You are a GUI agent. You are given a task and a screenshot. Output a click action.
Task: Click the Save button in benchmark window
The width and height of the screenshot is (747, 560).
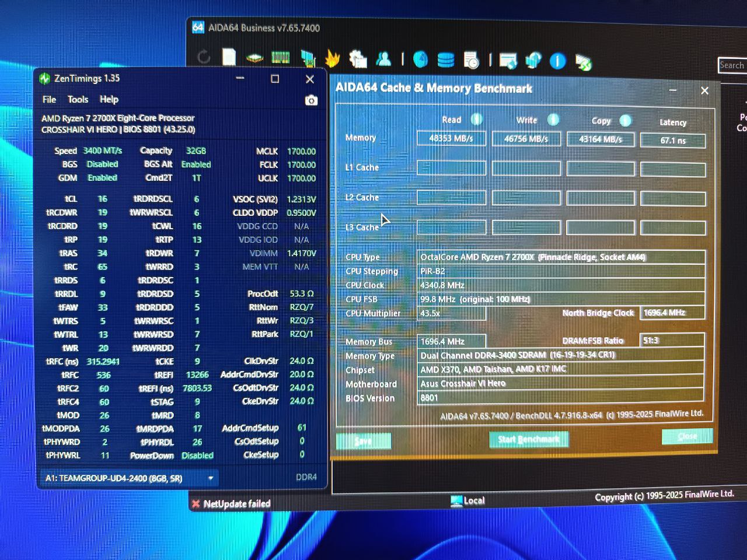point(363,441)
